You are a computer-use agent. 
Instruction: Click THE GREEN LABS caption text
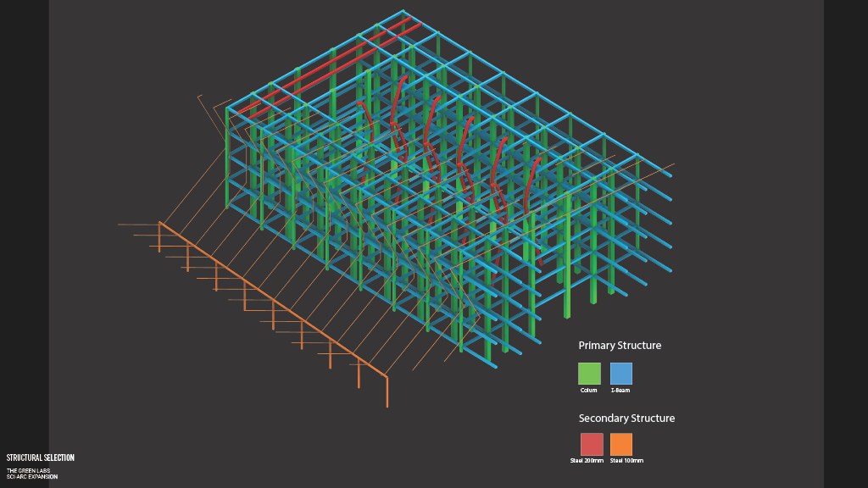click(28, 471)
